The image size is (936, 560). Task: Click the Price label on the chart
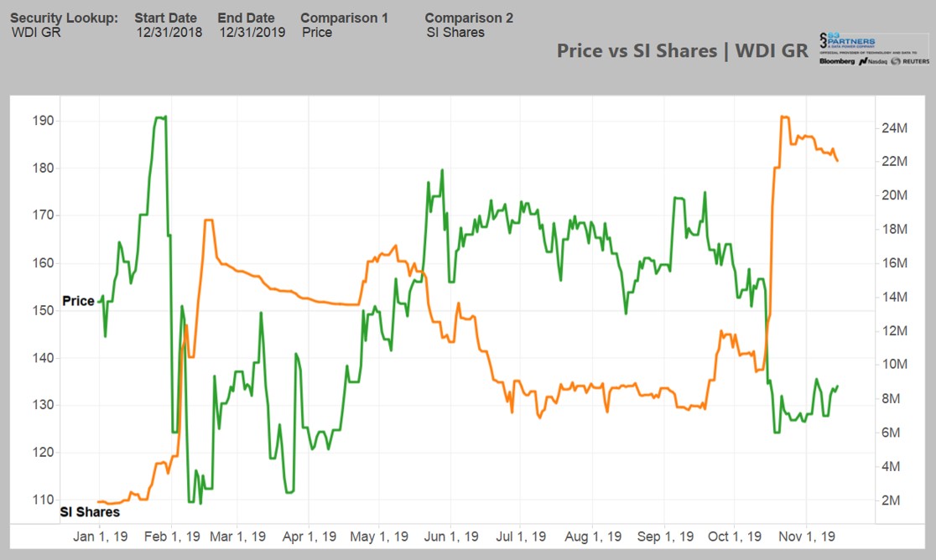click(77, 301)
